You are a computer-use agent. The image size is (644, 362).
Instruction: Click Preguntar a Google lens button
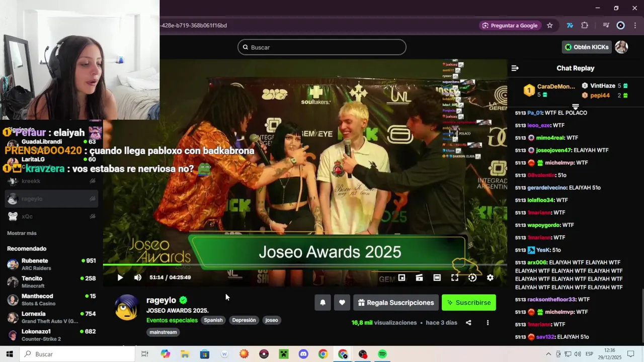click(510, 26)
